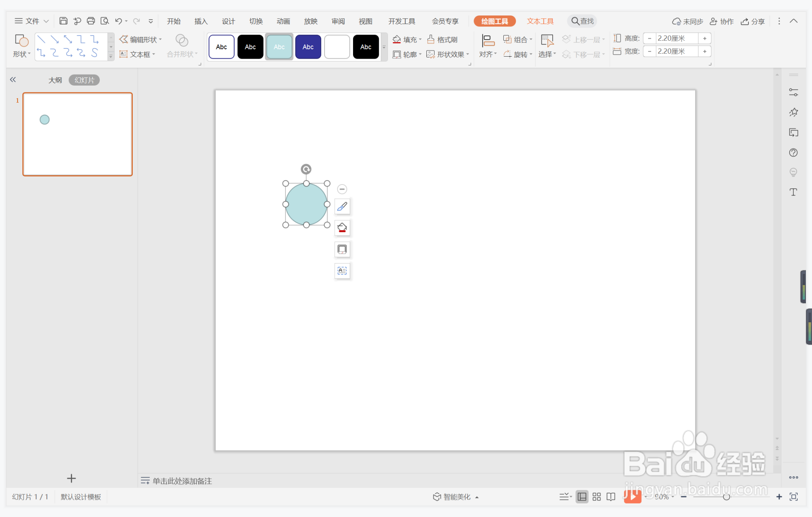
Task: Increase shape height with plus button
Action: [x=704, y=38]
